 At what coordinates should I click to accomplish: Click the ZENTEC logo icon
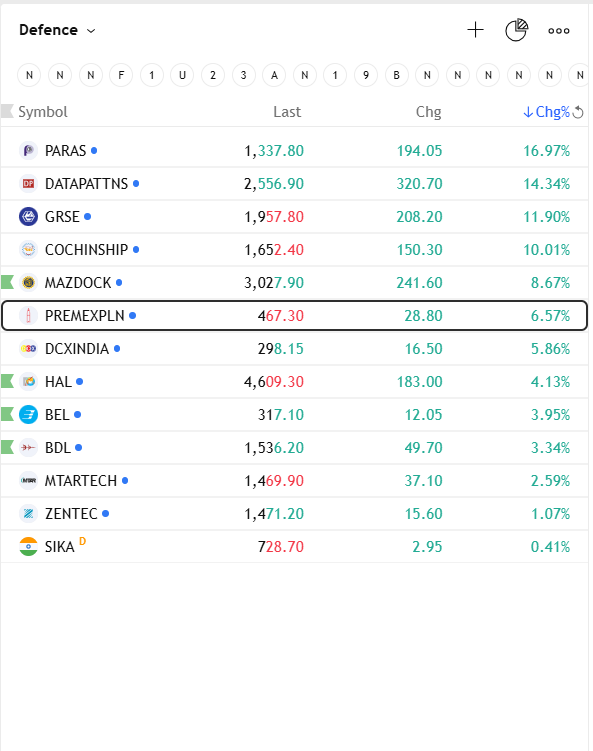pyautogui.click(x=28, y=513)
